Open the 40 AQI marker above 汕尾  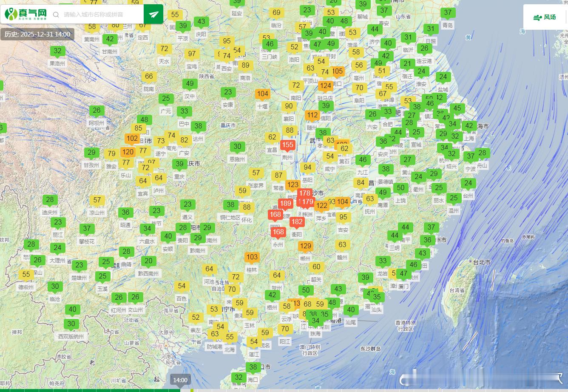pos(351,310)
